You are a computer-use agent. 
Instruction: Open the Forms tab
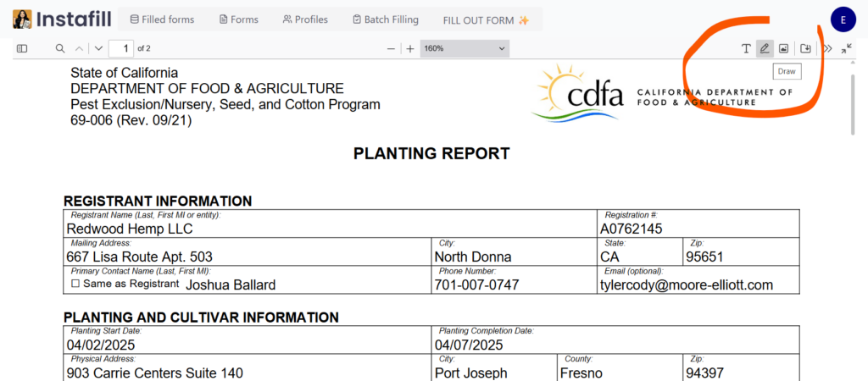click(x=238, y=20)
